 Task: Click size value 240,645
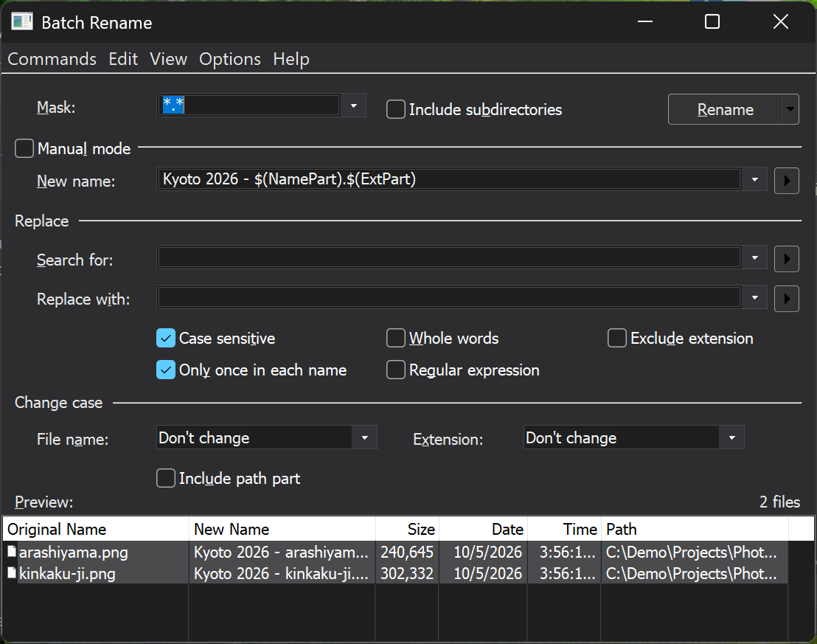[407, 552]
